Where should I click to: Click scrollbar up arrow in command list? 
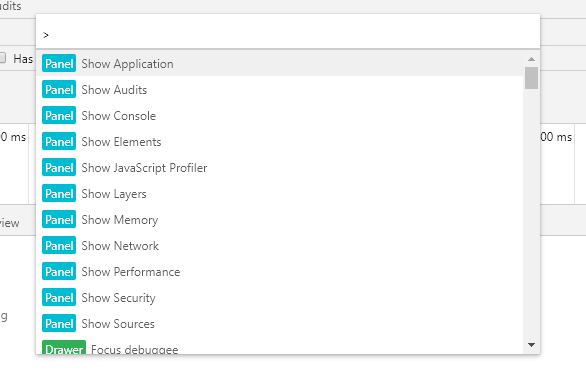[531, 59]
